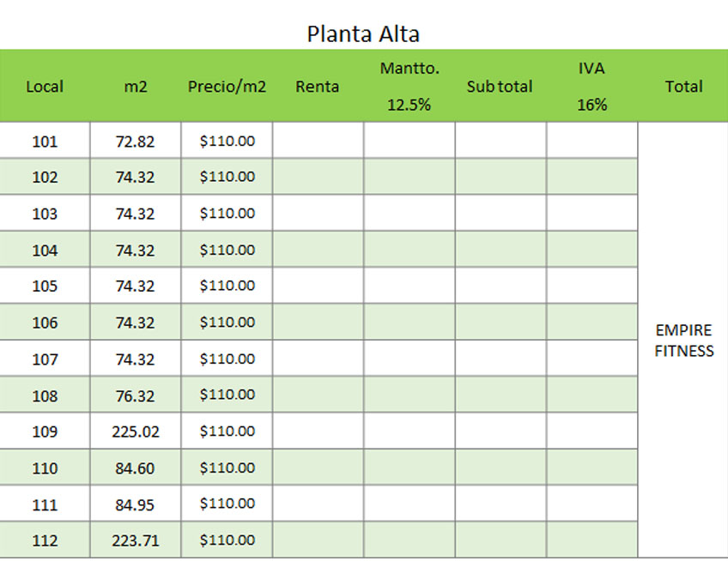Select the Precio/m2 header cell
Viewport: 728px width, 561px height.
click(x=227, y=87)
